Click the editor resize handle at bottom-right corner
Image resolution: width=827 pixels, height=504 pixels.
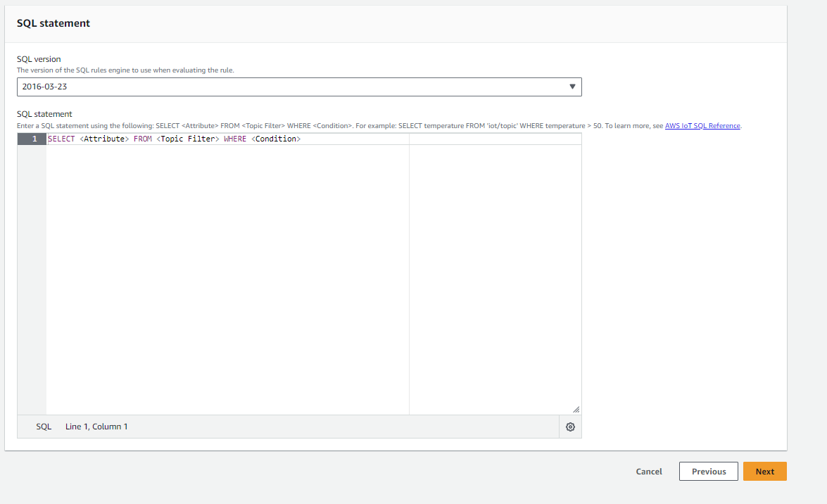coord(576,408)
